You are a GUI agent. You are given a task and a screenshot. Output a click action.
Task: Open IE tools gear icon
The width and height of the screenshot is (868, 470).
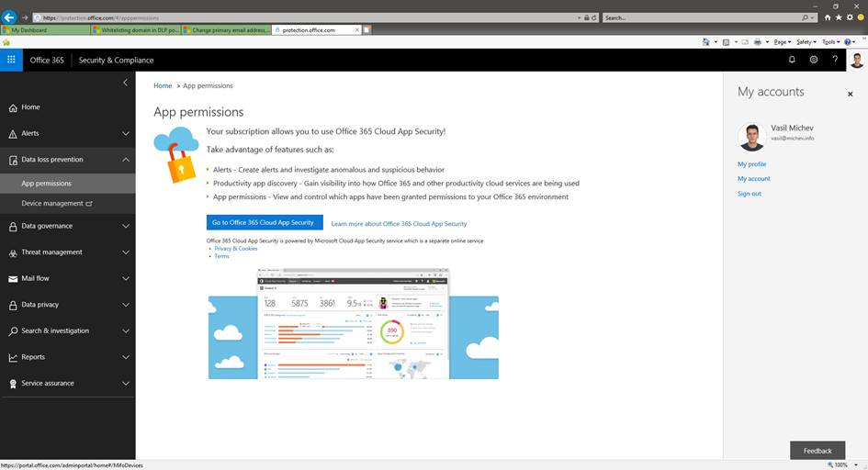[x=850, y=17]
